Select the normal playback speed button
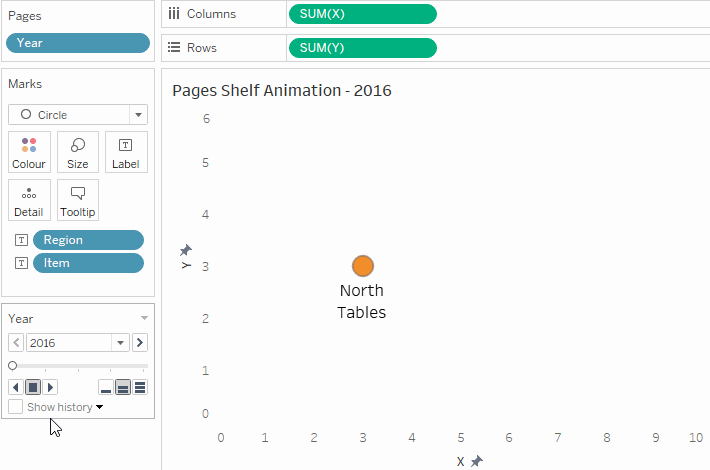The image size is (710, 470). pos(123,387)
